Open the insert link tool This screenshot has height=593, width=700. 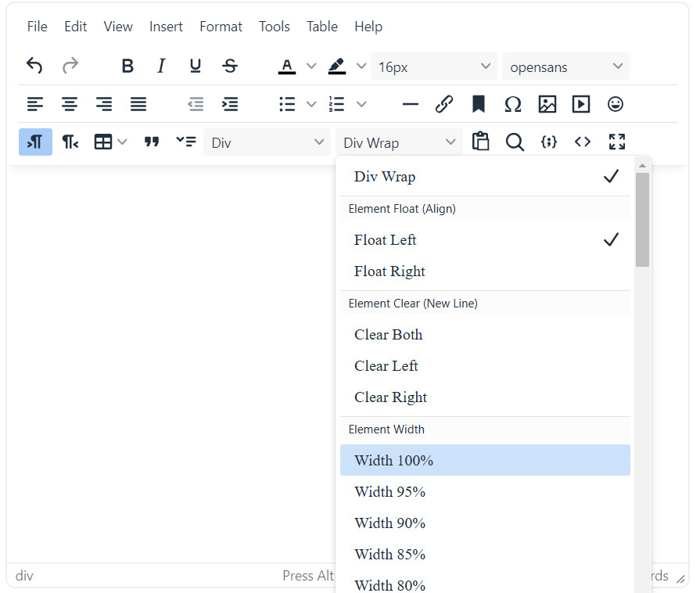pos(444,104)
